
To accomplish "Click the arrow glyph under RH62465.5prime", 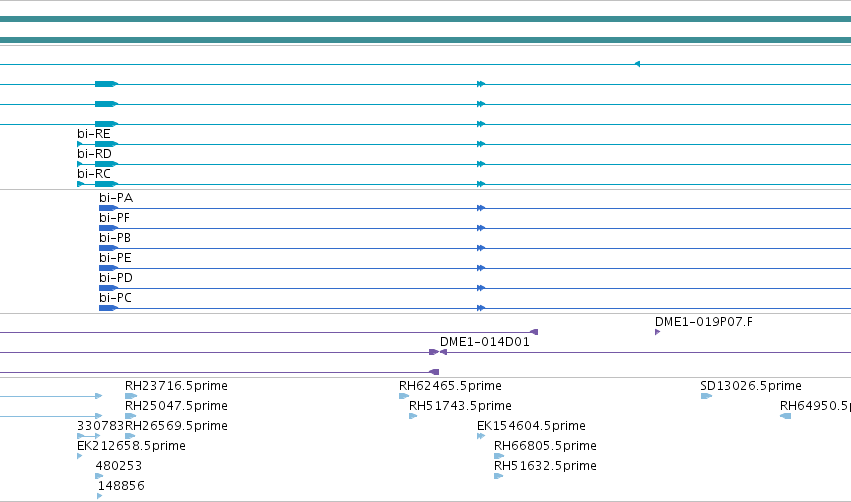I will pos(404,396).
